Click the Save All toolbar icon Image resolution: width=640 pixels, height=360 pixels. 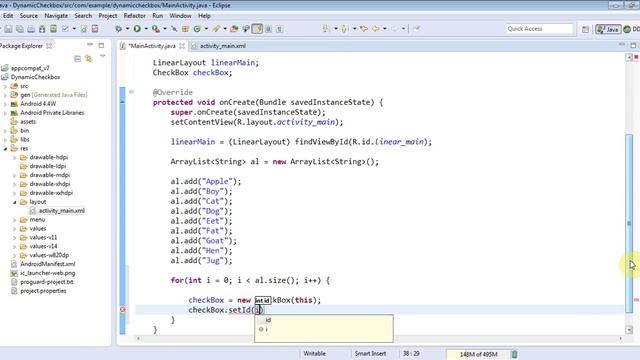[x=20, y=29]
